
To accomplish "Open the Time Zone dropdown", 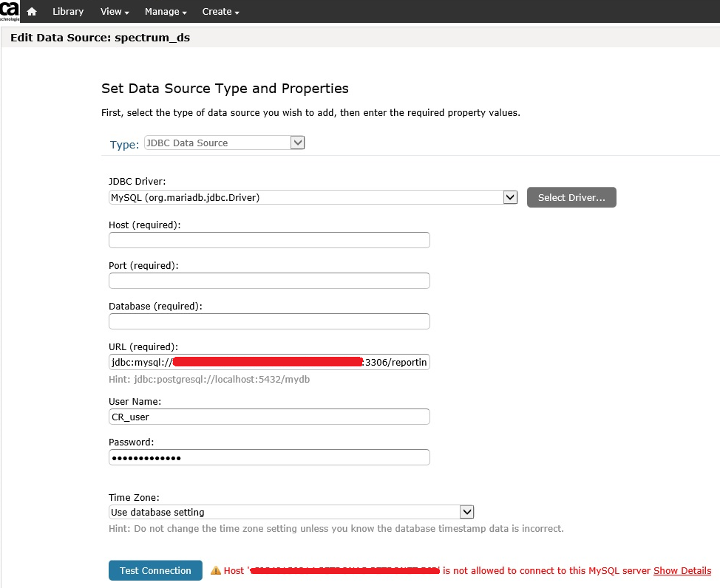I will pos(291,512).
